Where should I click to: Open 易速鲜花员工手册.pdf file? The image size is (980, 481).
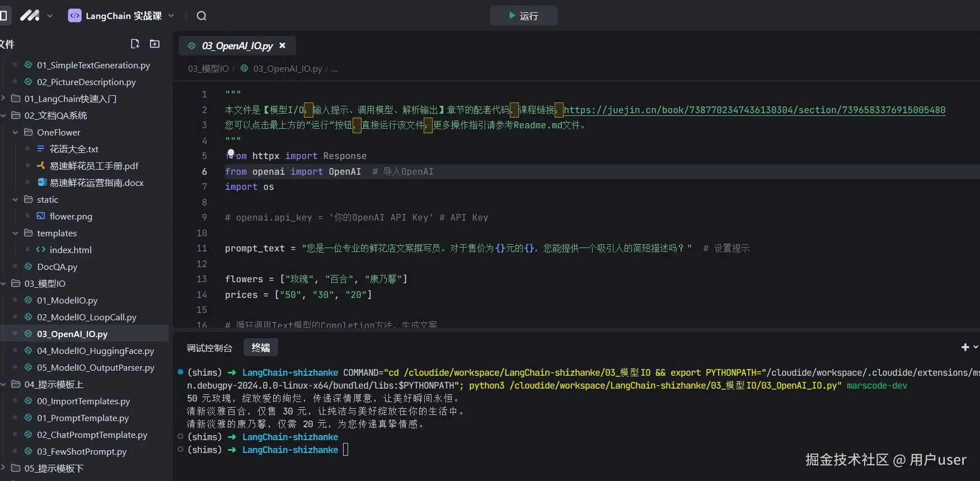93,166
